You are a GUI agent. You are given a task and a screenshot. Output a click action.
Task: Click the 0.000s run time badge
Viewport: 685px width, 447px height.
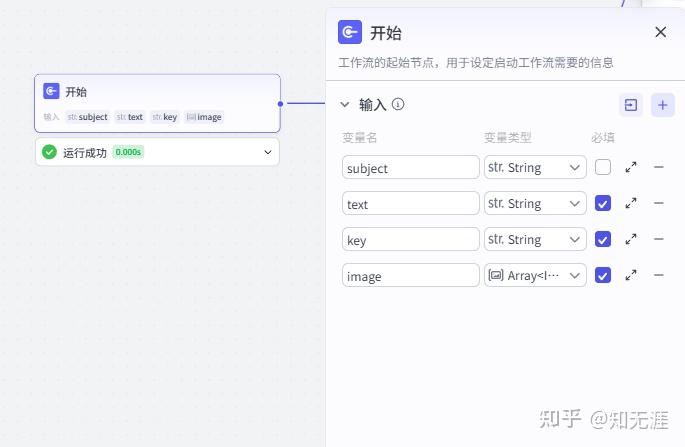tap(128, 152)
